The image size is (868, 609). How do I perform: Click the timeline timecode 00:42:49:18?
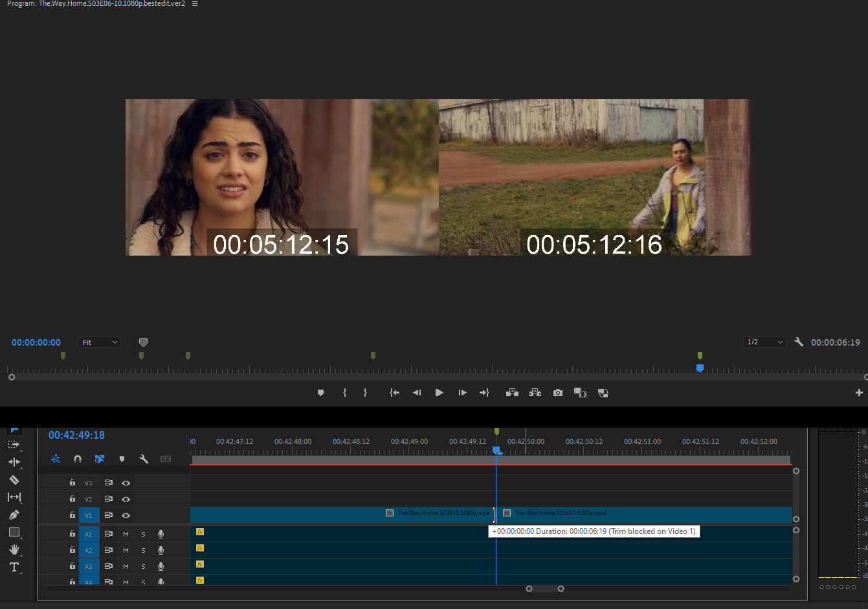76,435
